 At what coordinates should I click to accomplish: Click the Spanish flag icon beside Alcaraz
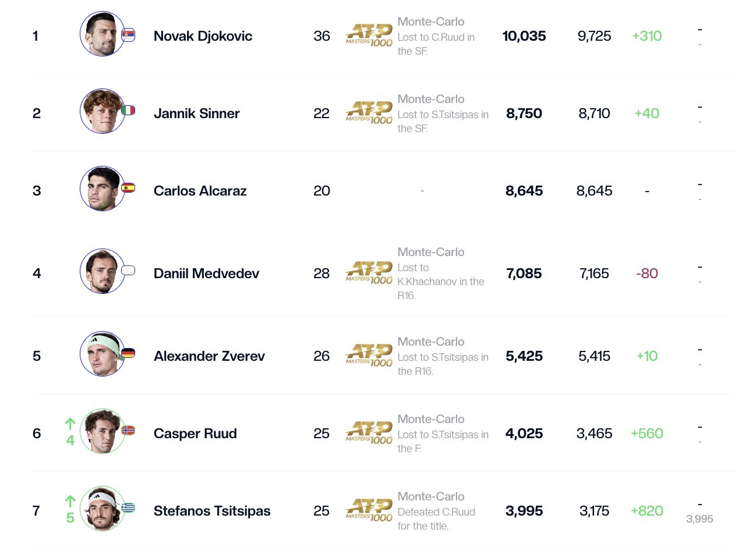128,187
